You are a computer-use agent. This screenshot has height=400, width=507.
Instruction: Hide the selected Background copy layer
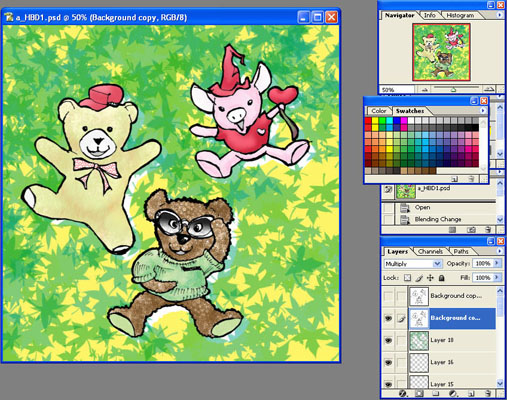(388, 319)
